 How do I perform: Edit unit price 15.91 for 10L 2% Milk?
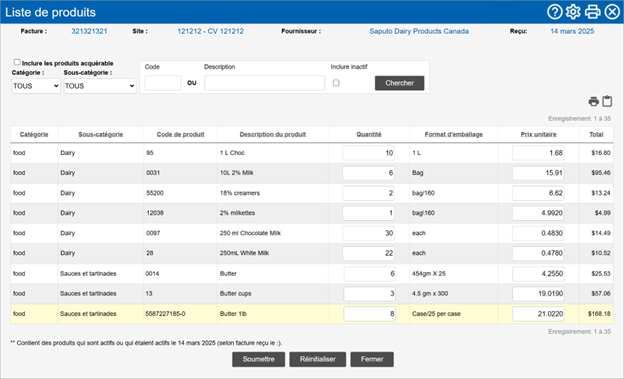click(x=538, y=173)
